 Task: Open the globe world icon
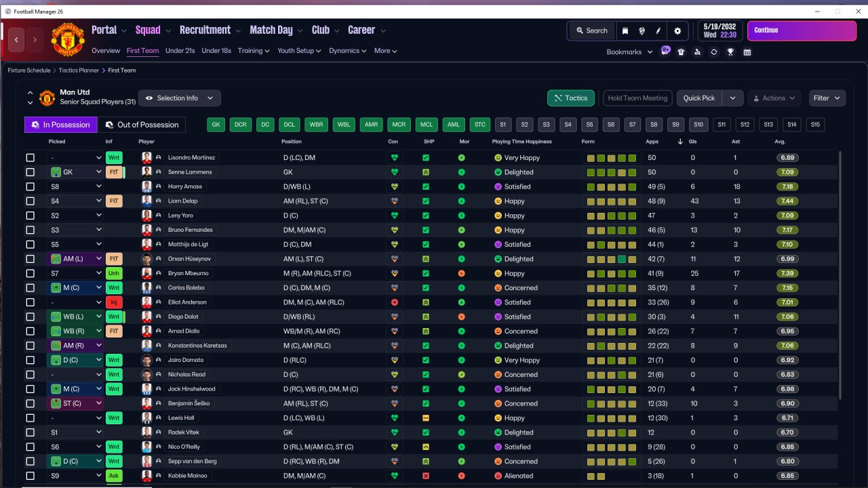[642, 30]
